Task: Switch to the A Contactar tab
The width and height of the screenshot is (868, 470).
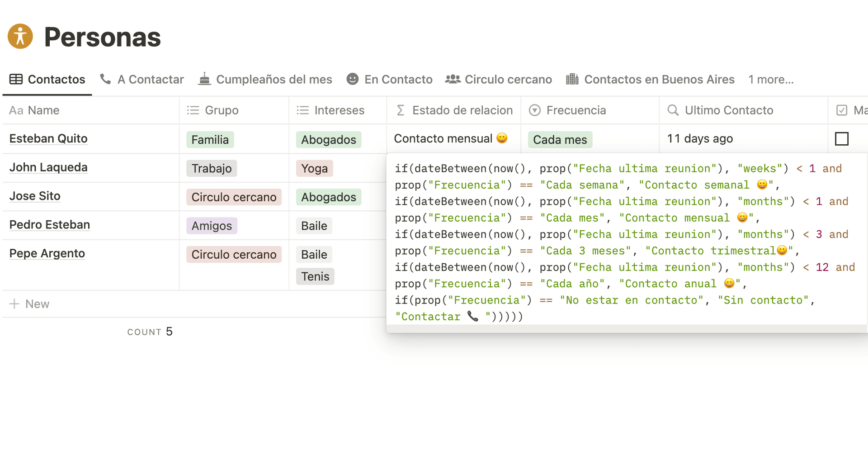Action: (x=151, y=80)
